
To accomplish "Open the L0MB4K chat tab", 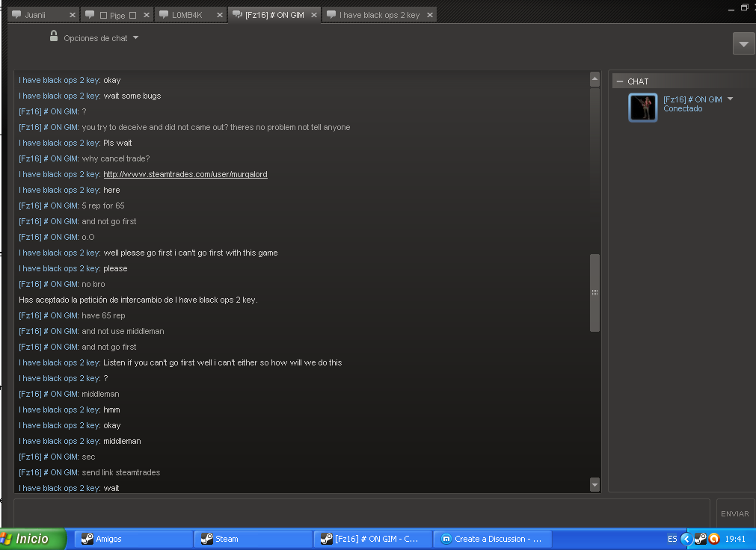I will [x=191, y=15].
